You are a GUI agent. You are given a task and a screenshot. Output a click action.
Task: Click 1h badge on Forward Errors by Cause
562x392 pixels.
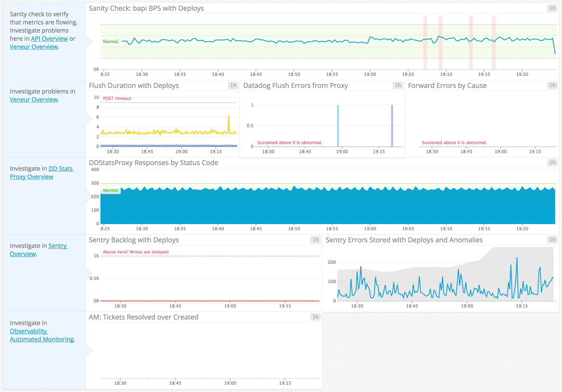tap(552, 85)
